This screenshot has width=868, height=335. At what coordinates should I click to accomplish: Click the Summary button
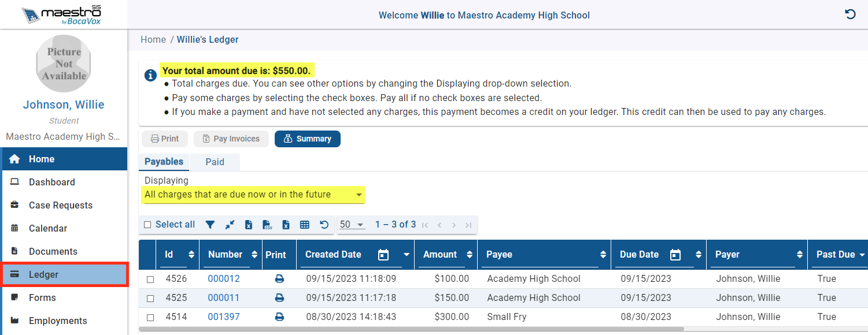pyautogui.click(x=307, y=139)
